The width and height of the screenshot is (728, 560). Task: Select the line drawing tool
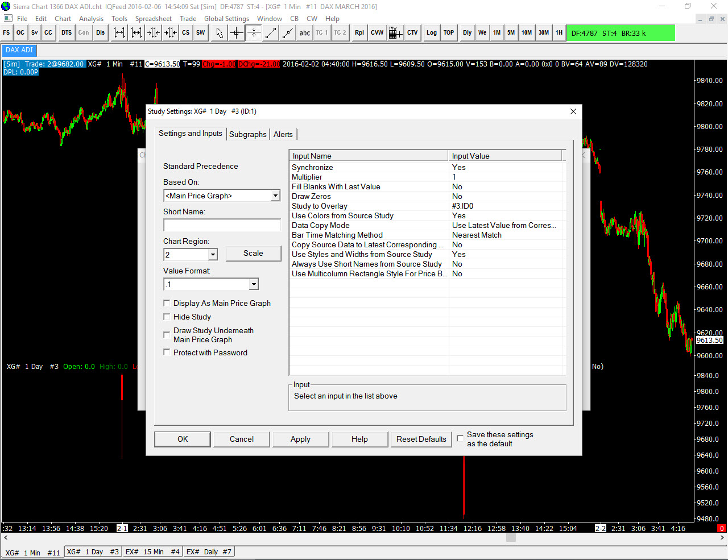click(x=271, y=33)
